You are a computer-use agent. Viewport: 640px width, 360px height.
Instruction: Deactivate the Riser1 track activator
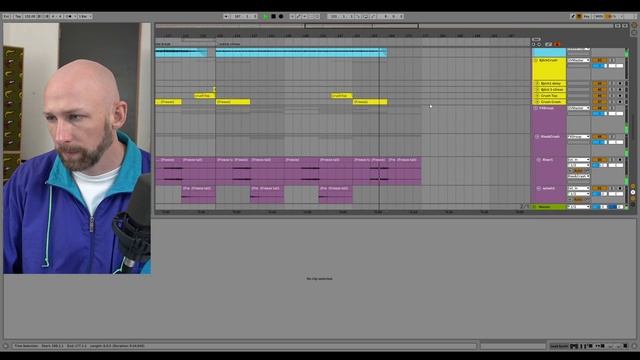pyautogui.click(x=600, y=160)
